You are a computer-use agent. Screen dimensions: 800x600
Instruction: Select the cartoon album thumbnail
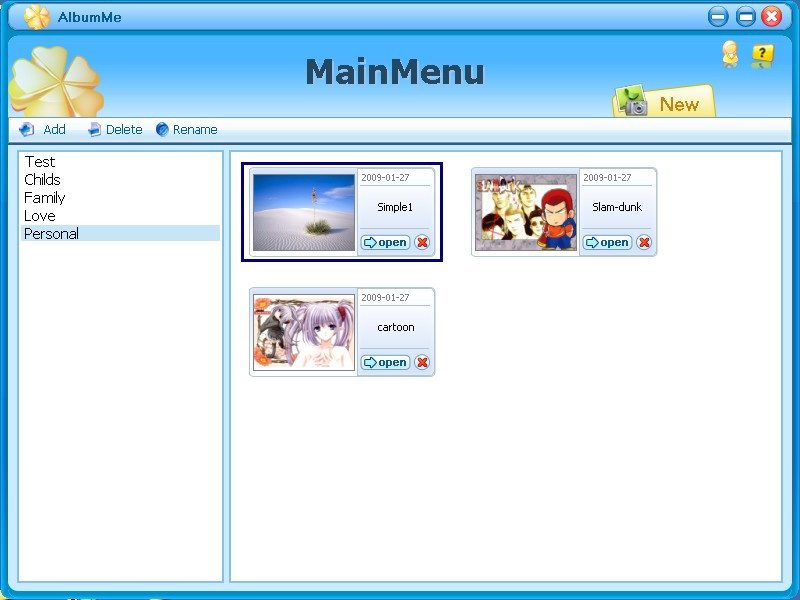pyautogui.click(x=304, y=332)
